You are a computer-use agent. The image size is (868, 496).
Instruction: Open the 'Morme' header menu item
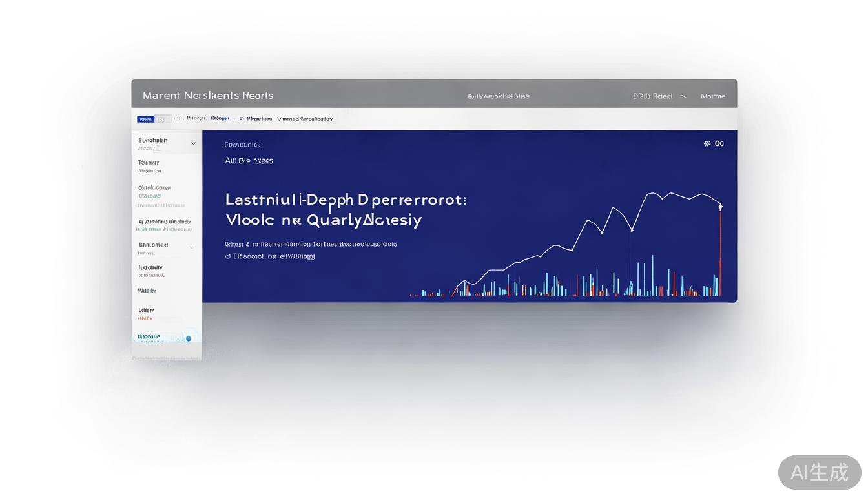coord(713,96)
